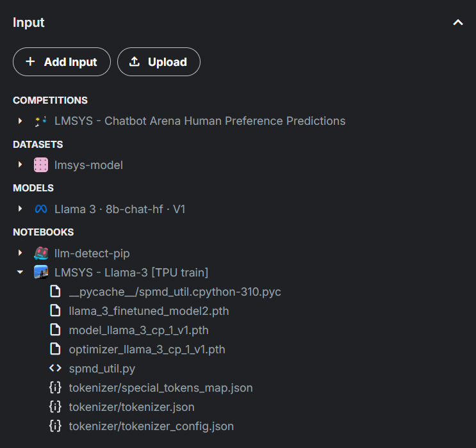Click the pink lmsys-model dataset icon

(x=40, y=164)
